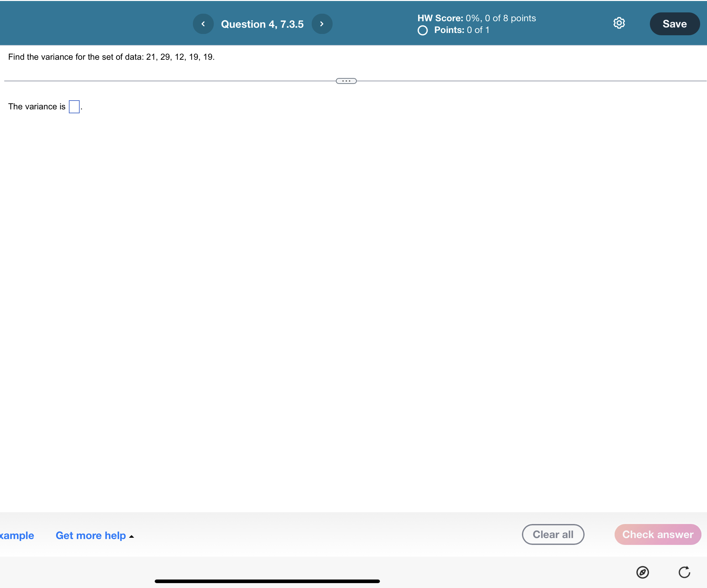Click the Save button
This screenshot has height=588, width=707.
point(675,24)
